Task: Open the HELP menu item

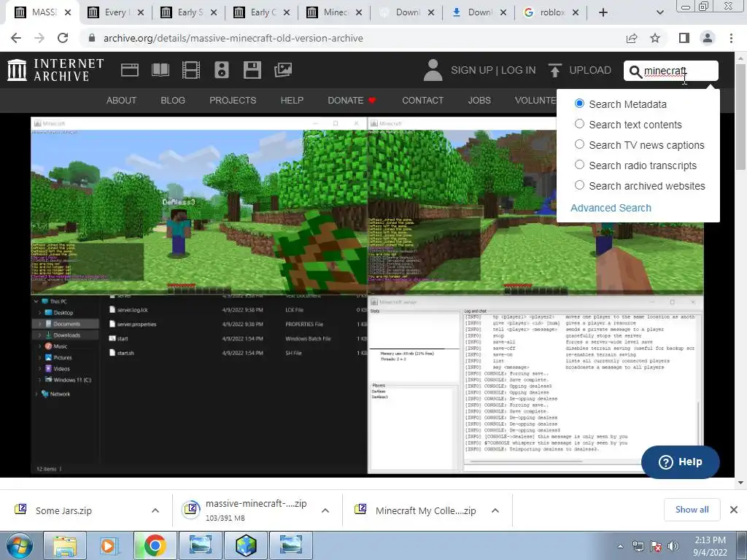Action: [x=292, y=101]
